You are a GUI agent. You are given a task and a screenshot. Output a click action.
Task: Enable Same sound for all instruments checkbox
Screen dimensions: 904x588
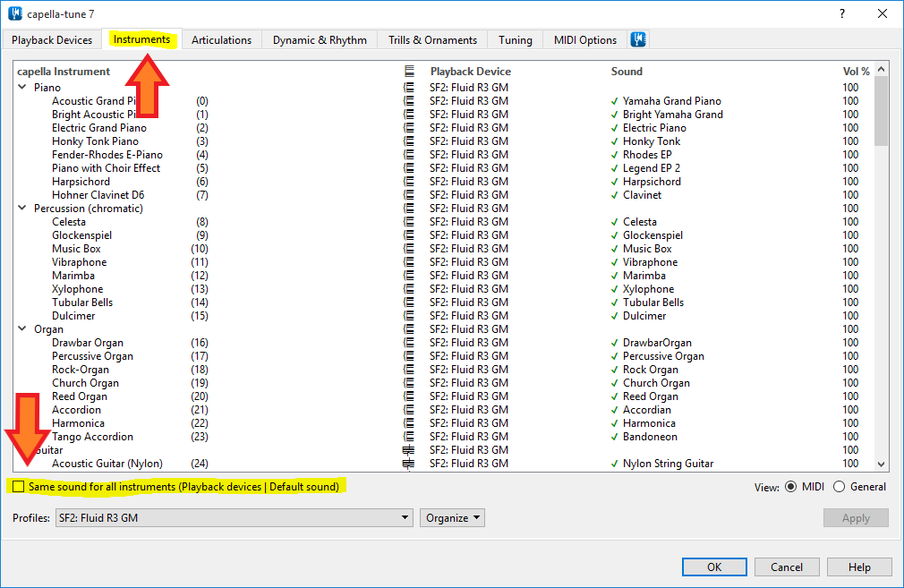coord(19,487)
